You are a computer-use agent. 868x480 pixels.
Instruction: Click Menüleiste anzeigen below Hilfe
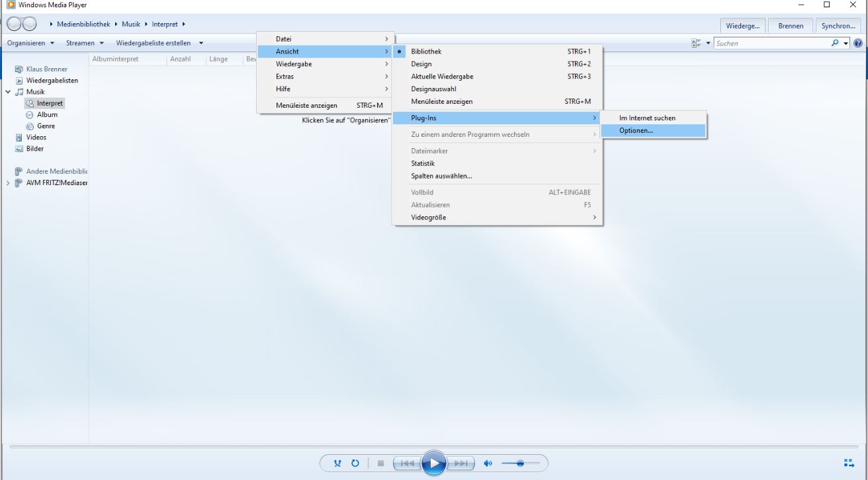325,106
